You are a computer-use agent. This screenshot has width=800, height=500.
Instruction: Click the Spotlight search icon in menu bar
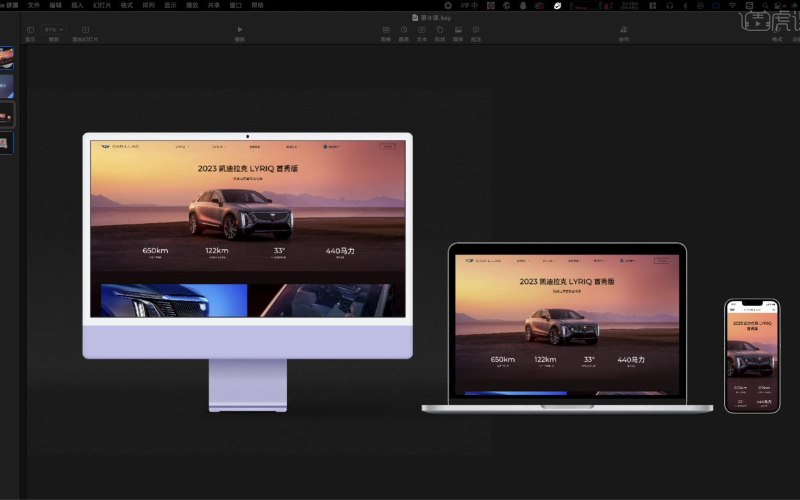click(x=765, y=5)
